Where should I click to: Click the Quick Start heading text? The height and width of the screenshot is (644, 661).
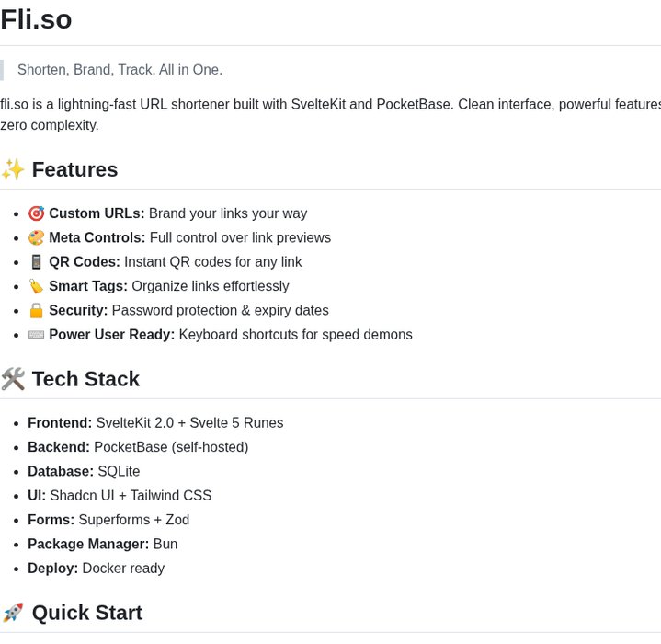(x=86, y=613)
